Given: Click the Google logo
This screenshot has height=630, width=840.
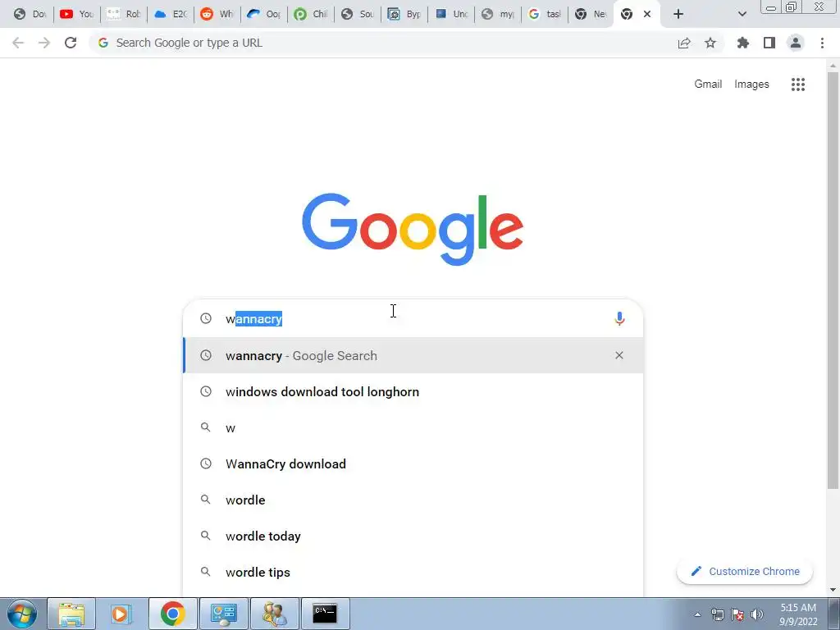Looking at the screenshot, I should [413, 230].
